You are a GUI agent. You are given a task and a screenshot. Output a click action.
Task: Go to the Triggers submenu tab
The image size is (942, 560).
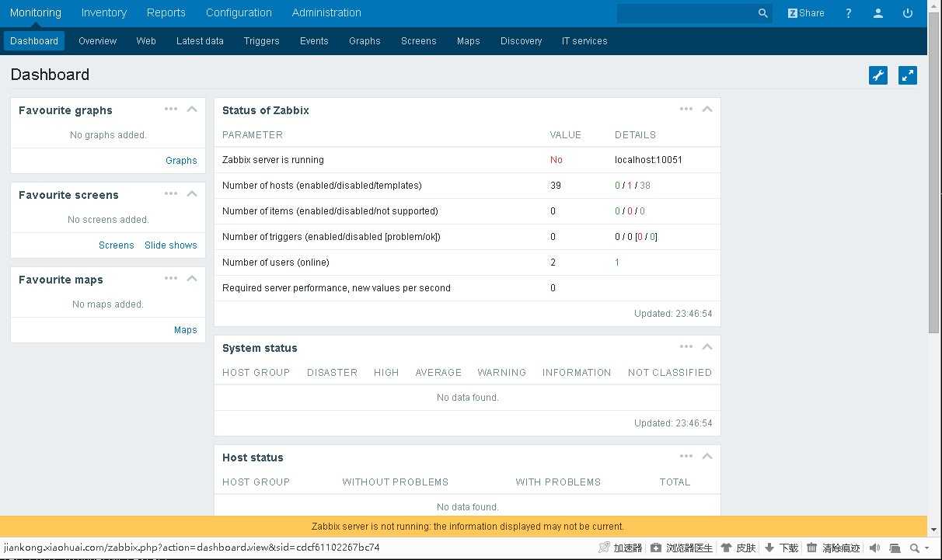point(261,41)
